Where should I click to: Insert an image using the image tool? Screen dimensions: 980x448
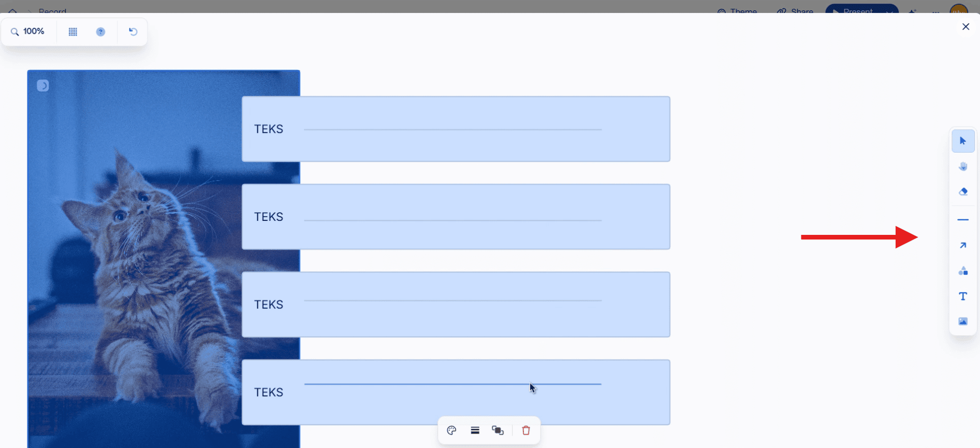(x=962, y=321)
